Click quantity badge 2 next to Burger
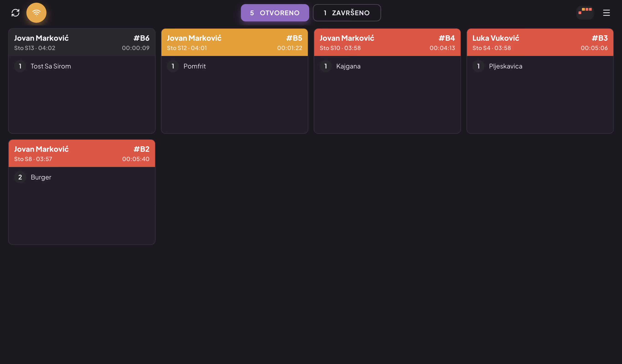The image size is (622, 364). (20, 177)
